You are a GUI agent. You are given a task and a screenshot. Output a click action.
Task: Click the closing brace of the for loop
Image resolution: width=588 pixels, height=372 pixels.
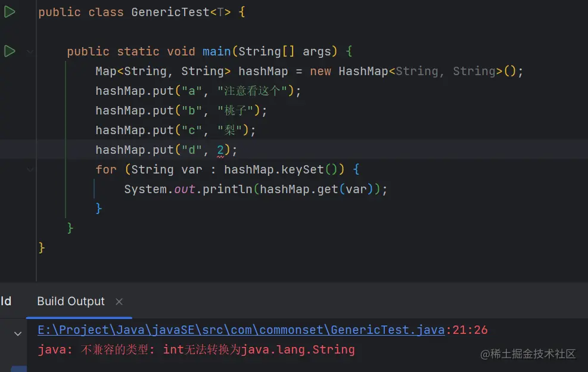(x=99, y=208)
